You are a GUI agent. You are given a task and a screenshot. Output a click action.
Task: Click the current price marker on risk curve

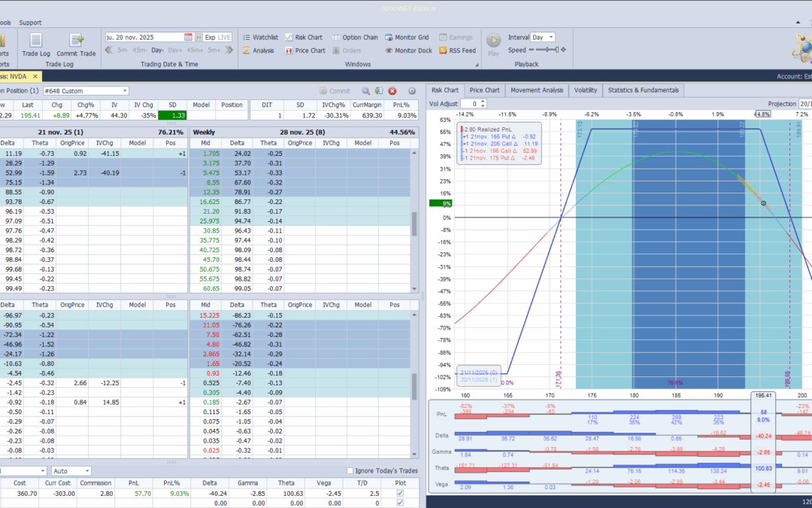(763, 203)
